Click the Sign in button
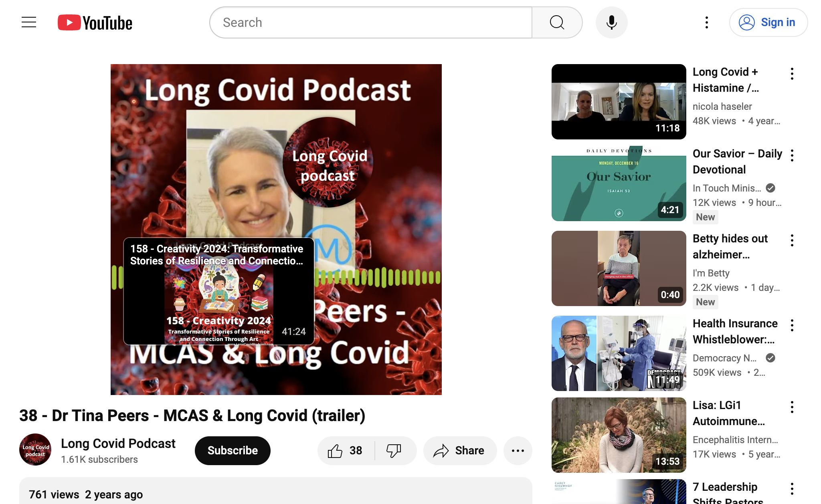This screenshot has height=504, width=821. click(768, 22)
